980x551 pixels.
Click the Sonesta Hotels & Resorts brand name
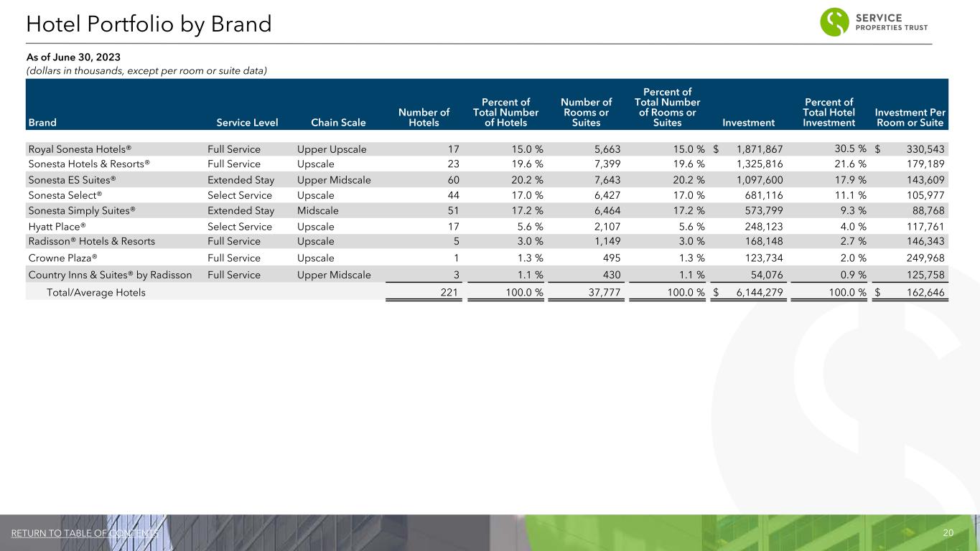pos(89,164)
